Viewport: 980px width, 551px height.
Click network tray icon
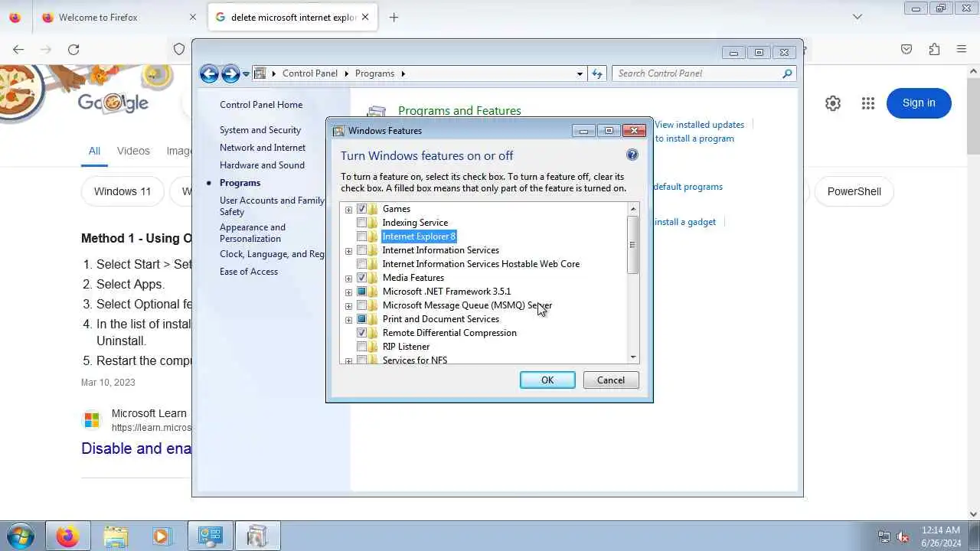pos(884,536)
